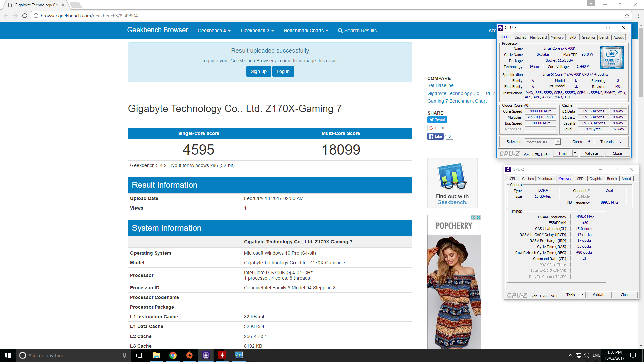The width and height of the screenshot is (644, 362).
Task: Open Tools dropdown arrow in lower CPU-Z window
Action: 583,295
